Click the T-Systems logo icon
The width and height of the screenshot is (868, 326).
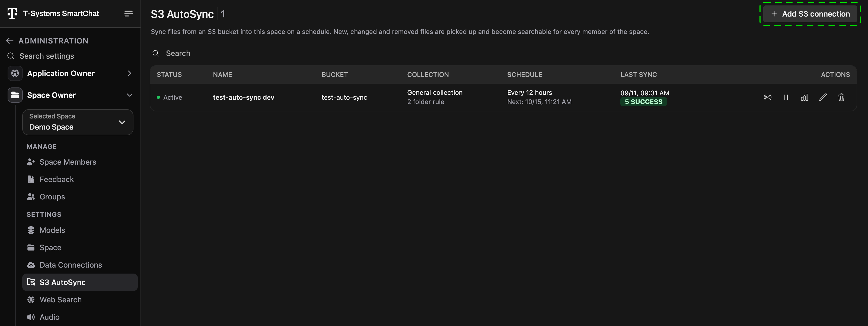click(x=12, y=14)
